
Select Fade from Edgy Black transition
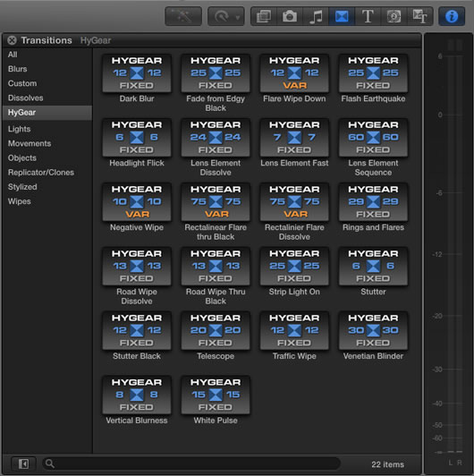pyautogui.click(x=216, y=73)
